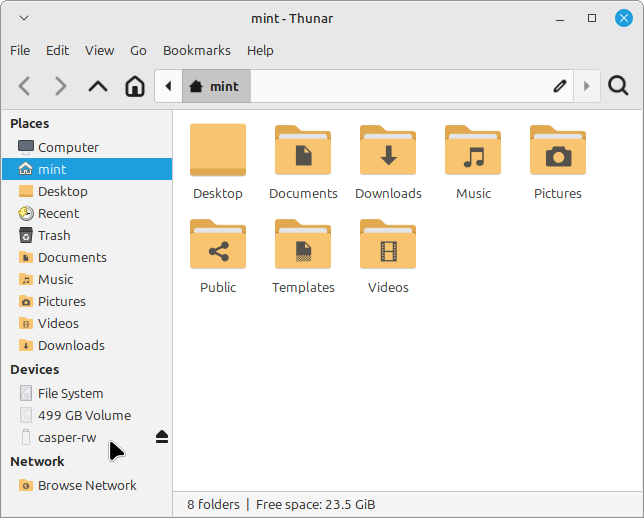The width and height of the screenshot is (644, 518).
Task: Select the Downloads folder icon in main view
Action: click(x=388, y=150)
